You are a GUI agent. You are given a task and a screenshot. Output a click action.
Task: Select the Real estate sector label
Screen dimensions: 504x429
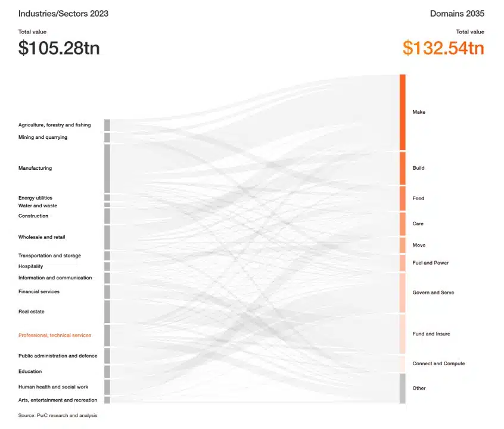[x=31, y=311]
